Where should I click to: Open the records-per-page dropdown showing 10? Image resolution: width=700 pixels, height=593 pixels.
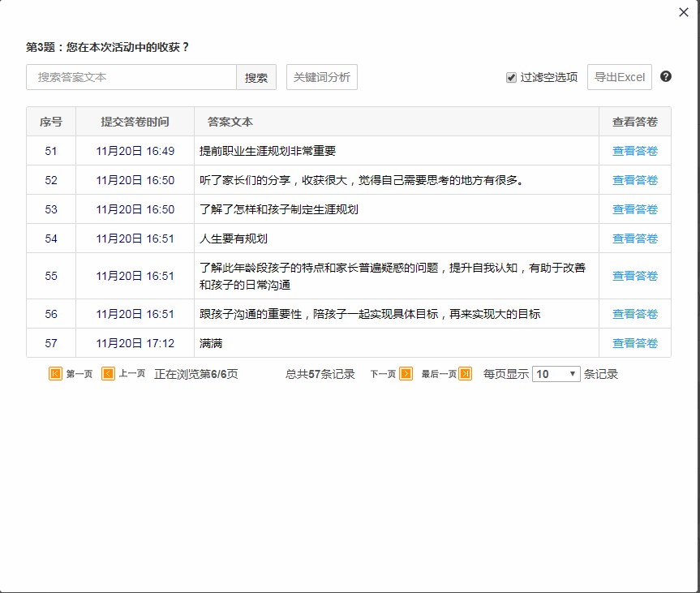coord(556,374)
